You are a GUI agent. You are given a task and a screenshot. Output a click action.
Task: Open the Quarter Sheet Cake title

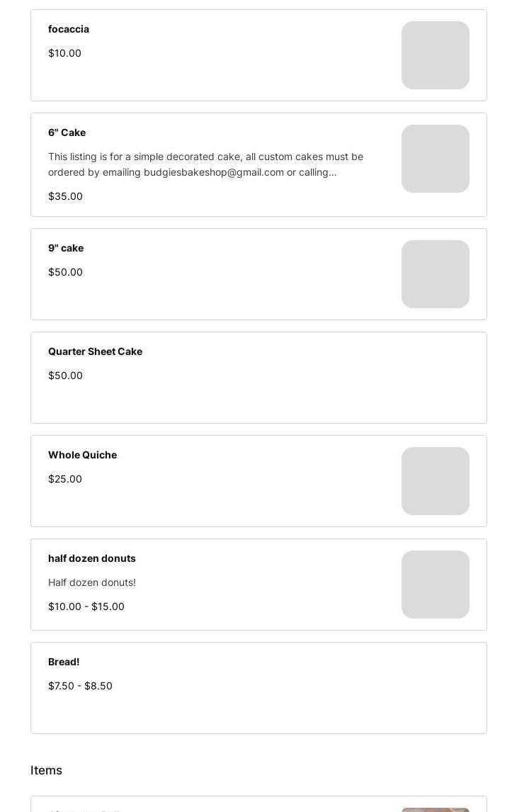[95, 351]
